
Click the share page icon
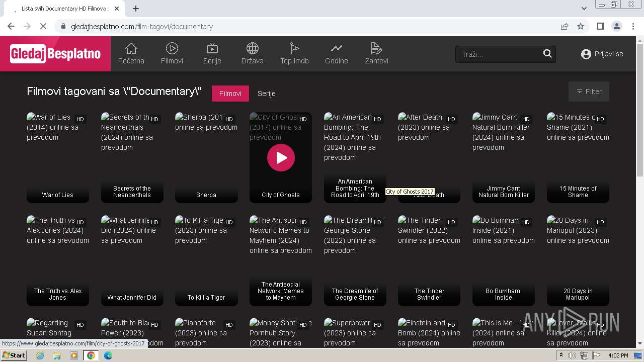tap(565, 27)
